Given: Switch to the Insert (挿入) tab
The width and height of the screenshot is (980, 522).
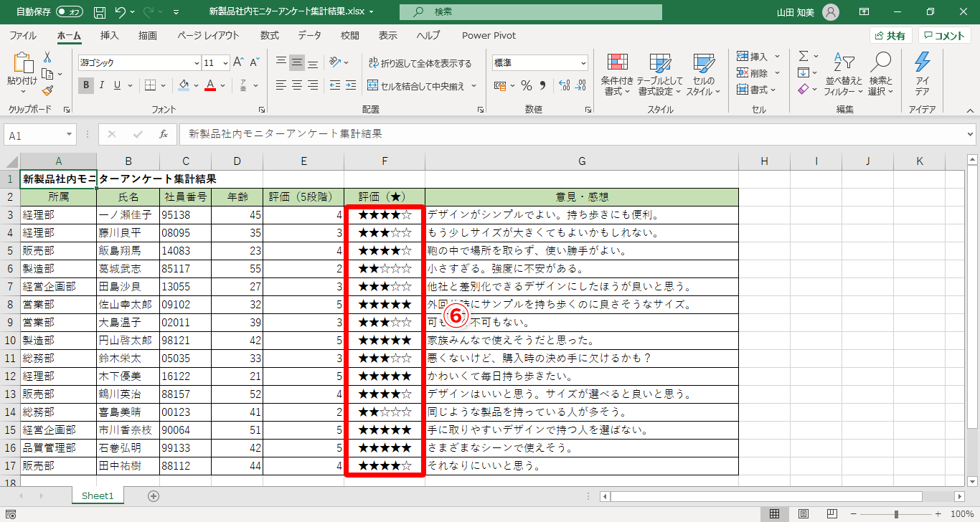Looking at the screenshot, I should pos(110,35).
